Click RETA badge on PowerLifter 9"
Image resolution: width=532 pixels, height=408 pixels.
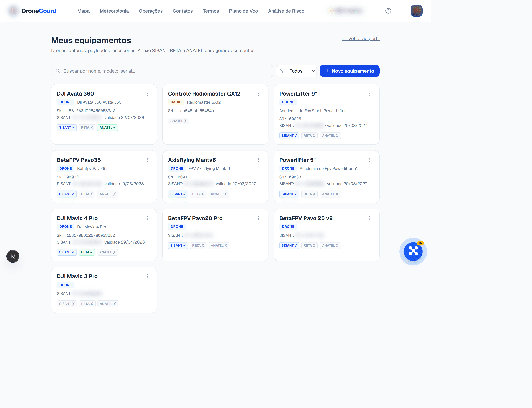click(x=309, y=136)
